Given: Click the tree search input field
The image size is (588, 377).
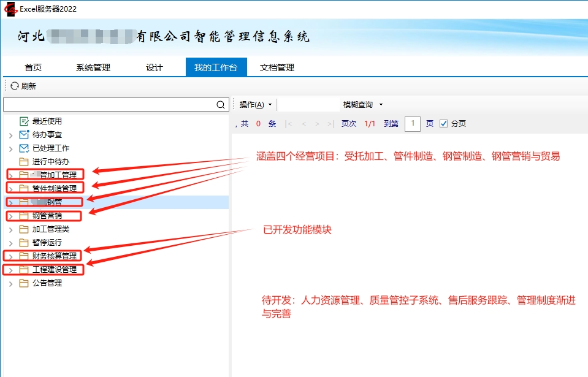Looking at the screenshot, I should [x=109, y=105].
